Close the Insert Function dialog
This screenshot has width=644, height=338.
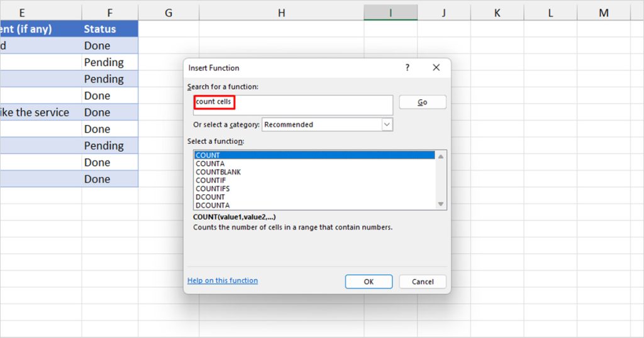click(x=436, y=68)
